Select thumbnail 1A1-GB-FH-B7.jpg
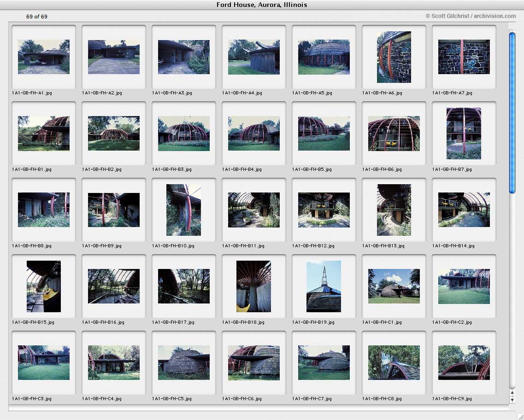This screenshot has height=420, width=524. coord(464,133)
